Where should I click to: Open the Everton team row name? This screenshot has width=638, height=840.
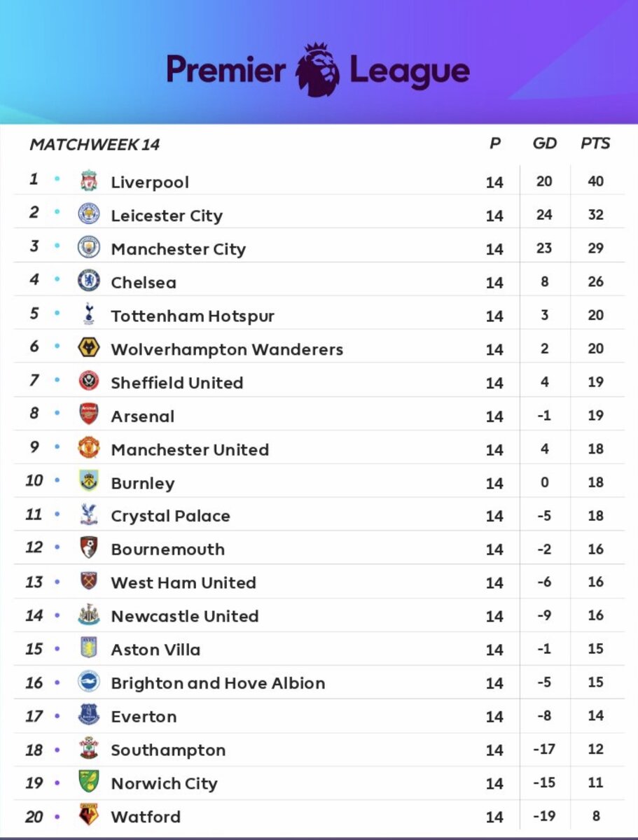[x=144, y=716]
